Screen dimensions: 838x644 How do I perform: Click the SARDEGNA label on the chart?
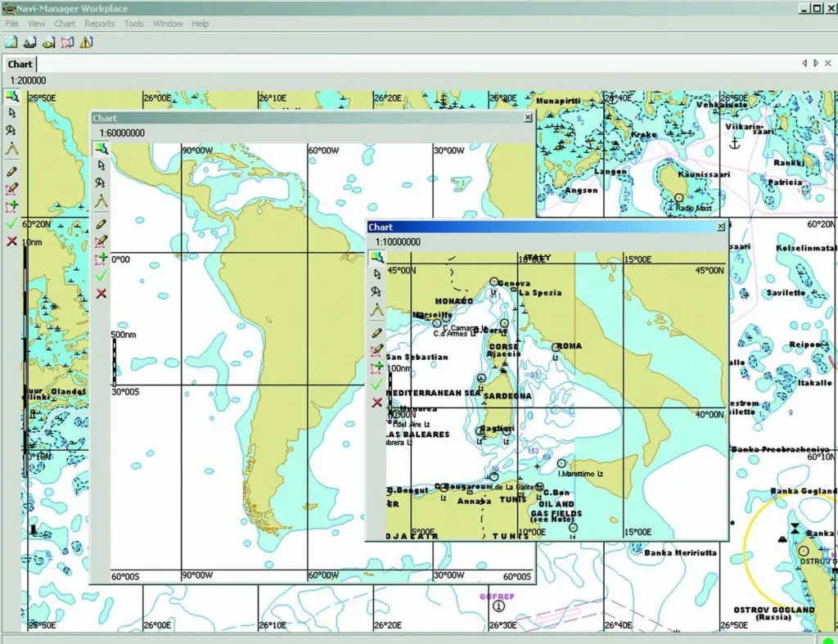point(507,396)
